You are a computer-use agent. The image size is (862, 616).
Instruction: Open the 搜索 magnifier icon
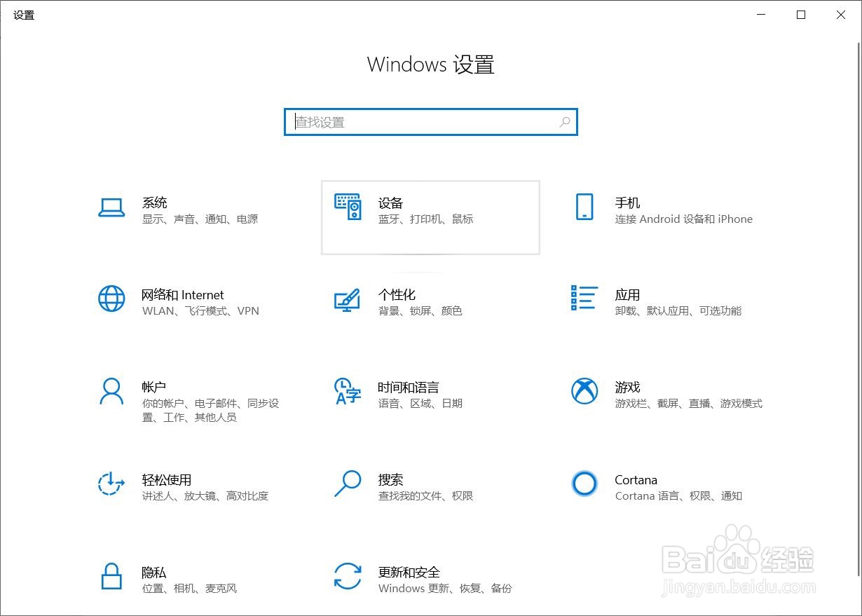click(348, 484)
